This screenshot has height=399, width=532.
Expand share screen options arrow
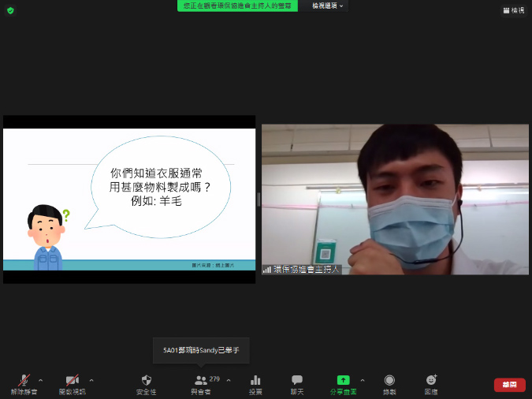pyautogui.click(x=363, y=380)
